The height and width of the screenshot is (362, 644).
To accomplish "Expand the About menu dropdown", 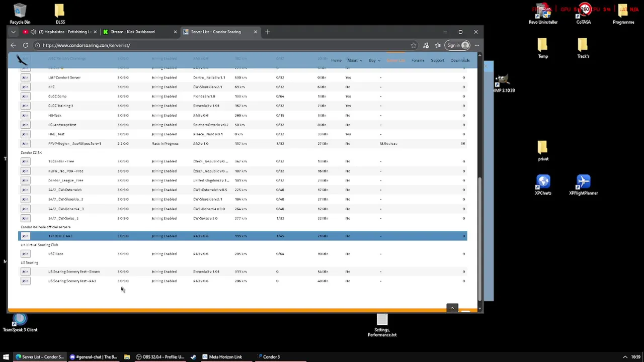I will [354, 60].
